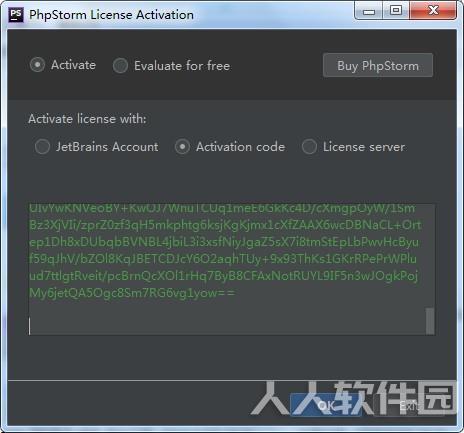
Task: Click the Exit button
Action: 408,405
